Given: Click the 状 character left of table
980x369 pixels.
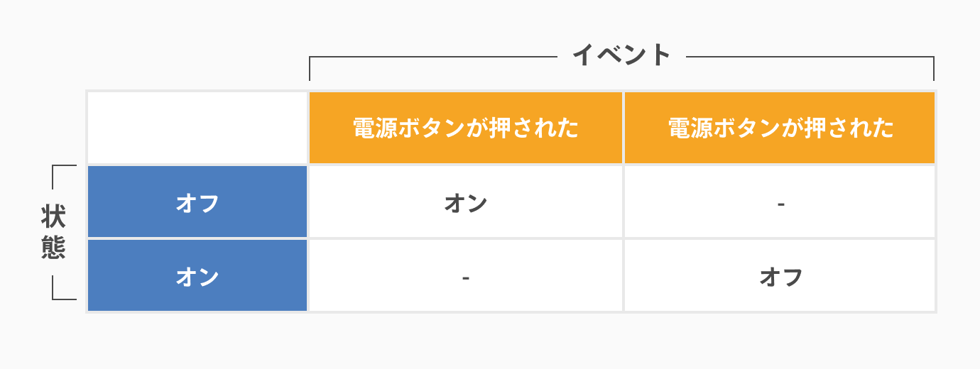Looking at the screenshot, I should (x=53, y=216).
